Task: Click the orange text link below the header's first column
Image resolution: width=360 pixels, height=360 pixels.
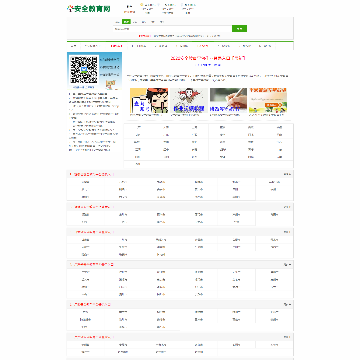Action: (x=129, y=12)
